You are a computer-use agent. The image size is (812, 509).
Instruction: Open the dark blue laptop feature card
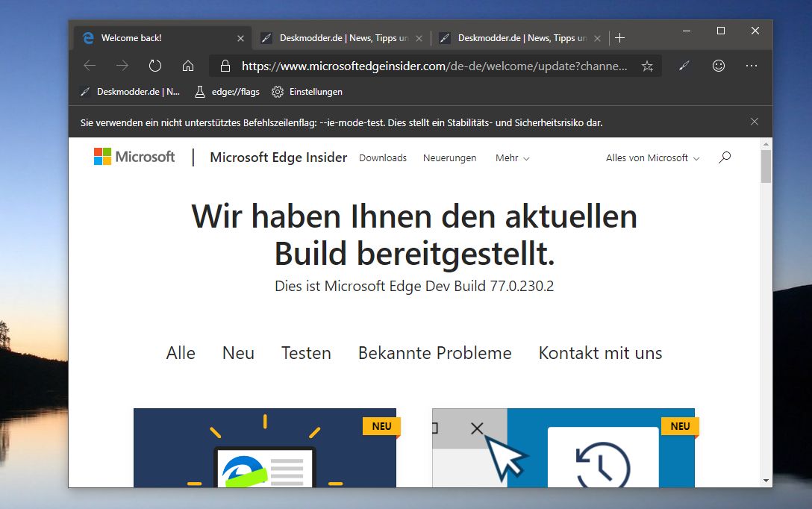[x=265, y=448]
